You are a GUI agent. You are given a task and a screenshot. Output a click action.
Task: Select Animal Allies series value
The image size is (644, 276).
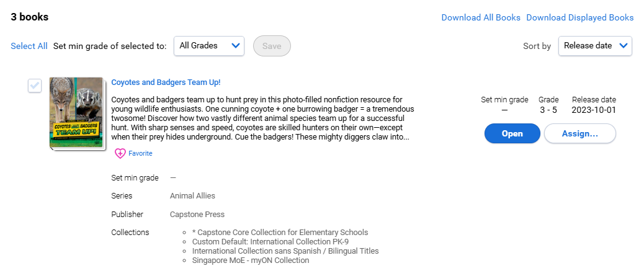[192, 196]
